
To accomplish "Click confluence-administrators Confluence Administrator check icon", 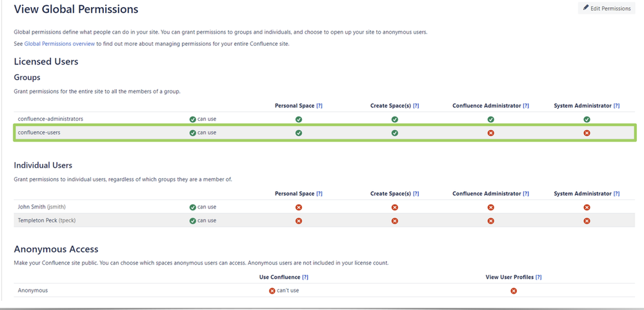I will pyautogui.click(x=491, y=119).
